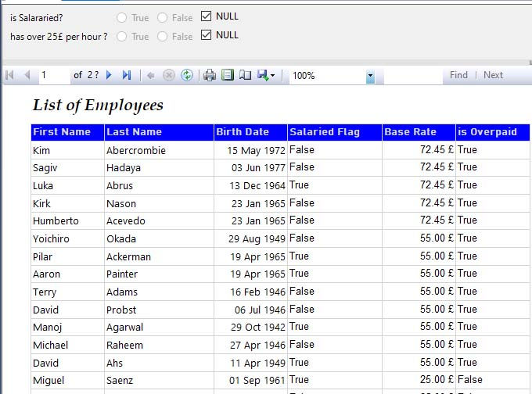Click the Find text field
This screenshot has width=532, height=394.
(413, 75)
